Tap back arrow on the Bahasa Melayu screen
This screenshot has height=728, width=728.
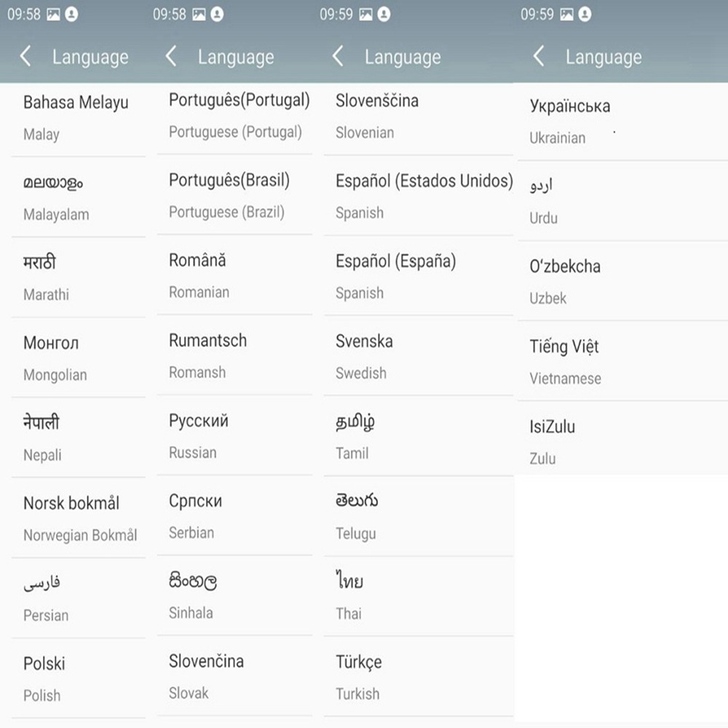pyautogui.click(x=25, y=57)
